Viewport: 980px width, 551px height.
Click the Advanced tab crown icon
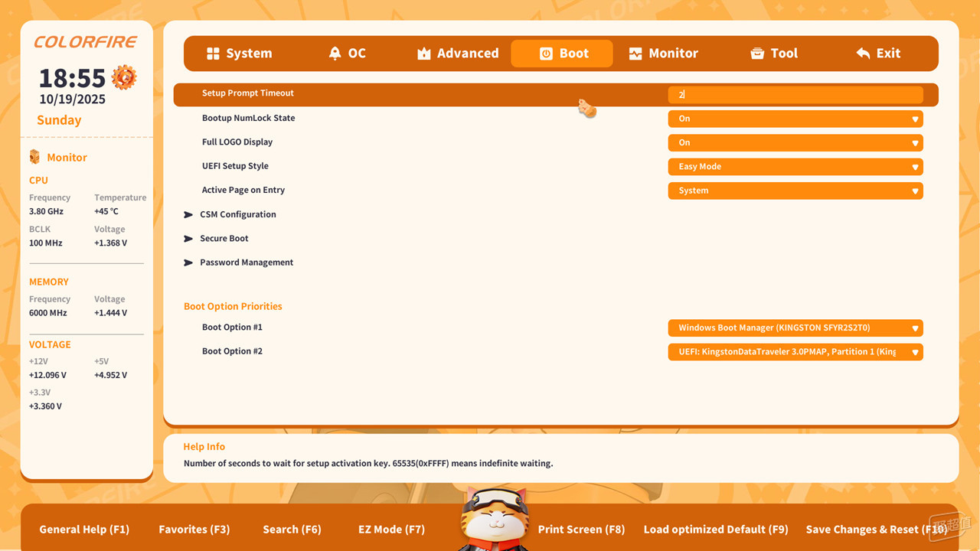424,54
